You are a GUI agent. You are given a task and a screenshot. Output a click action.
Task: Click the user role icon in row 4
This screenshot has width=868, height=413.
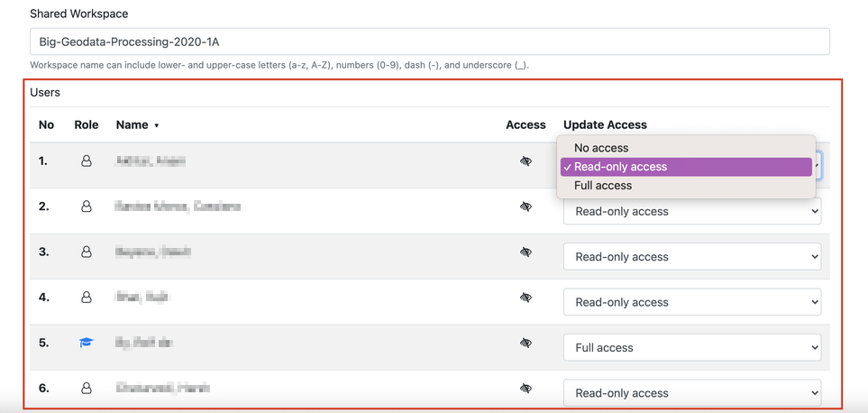point(87,298)
